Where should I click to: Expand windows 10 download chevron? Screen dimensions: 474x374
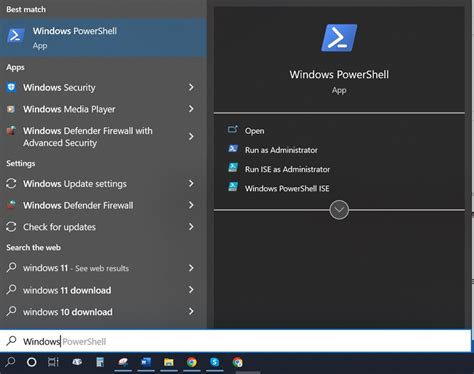(191, 311)
